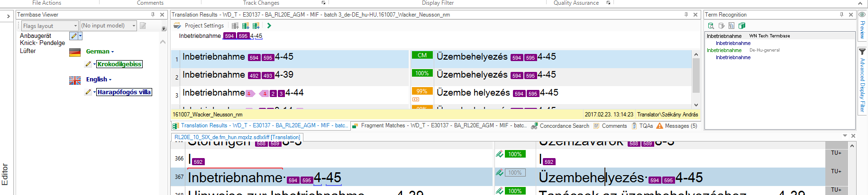The width and height of the screenshot is (868, 195).
Task: Pin the Term Recognition panel
Action: click(841, 15)
